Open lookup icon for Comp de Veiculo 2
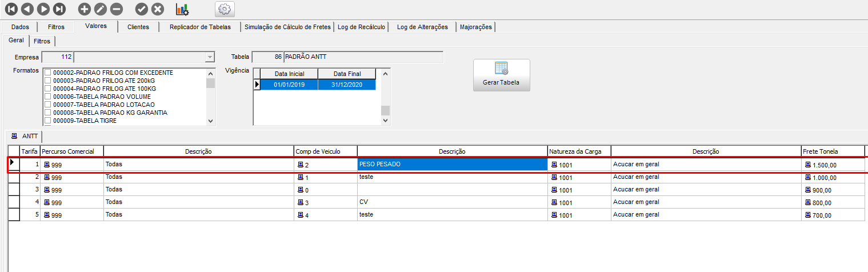 point(301,165)
